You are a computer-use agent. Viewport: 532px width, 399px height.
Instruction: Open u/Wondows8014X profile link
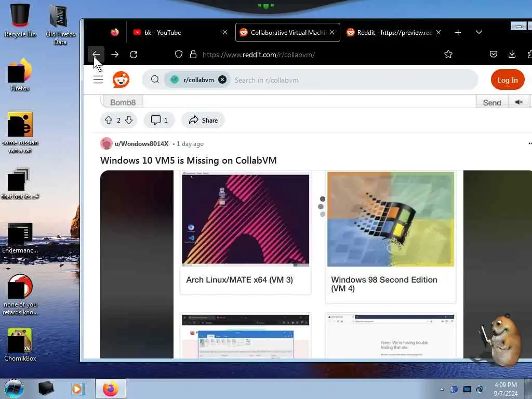(141, 144)
